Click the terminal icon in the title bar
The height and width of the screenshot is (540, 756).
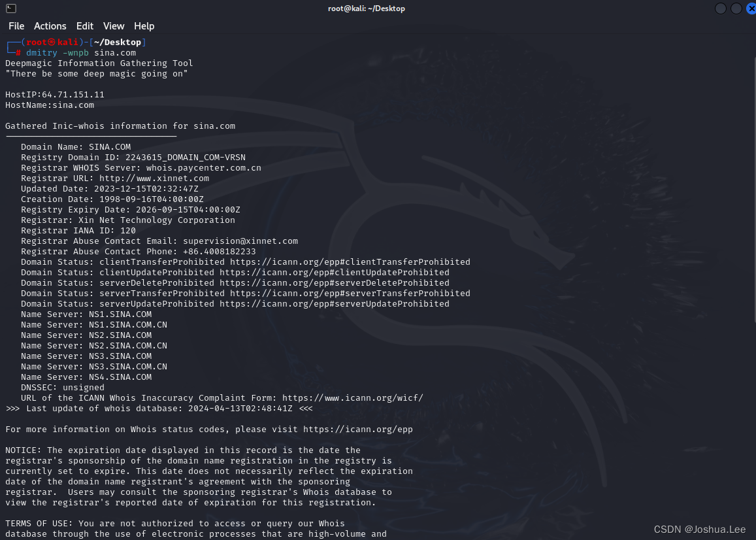pyautogui.click(x=11, y=8)
